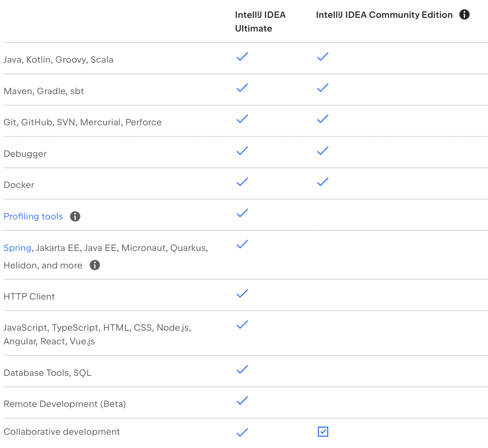Click Community checkmark in Git, GitHub, SVN row
The height and width of the screenshot is (448, 488).
[323, 119]
